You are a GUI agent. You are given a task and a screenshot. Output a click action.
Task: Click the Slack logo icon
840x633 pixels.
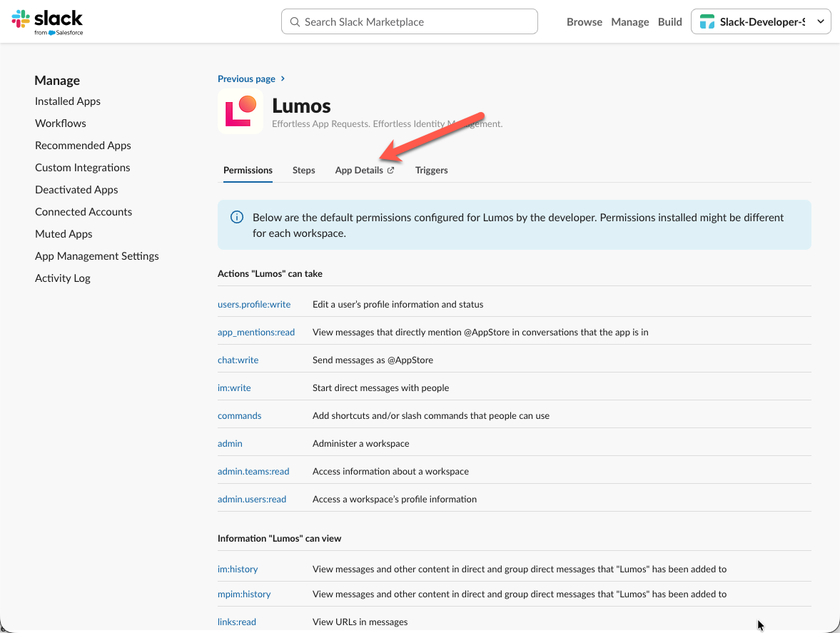21,19
